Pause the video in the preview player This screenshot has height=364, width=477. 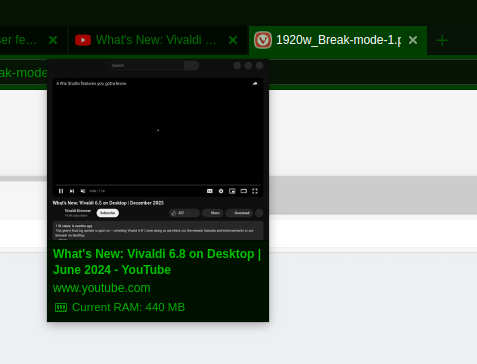(x=61, y=191)
